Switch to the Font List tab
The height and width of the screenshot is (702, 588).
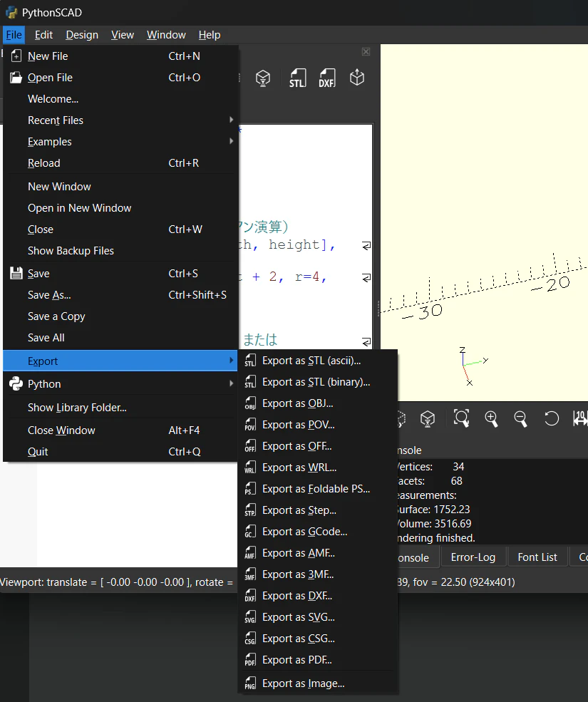click(x=537, y=557)
